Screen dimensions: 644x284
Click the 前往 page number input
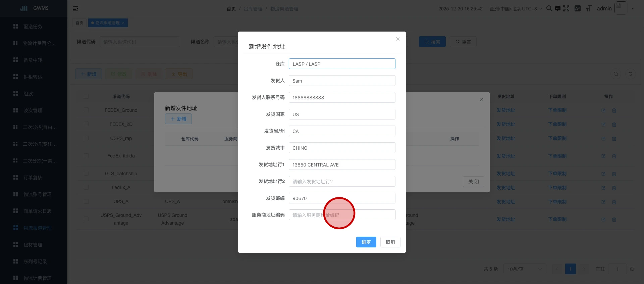pos(618,269)
